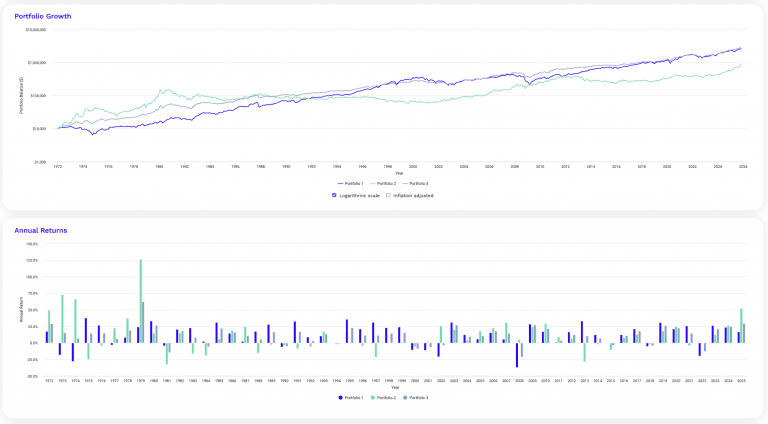Click the Portfolio Growth heading

43,16
